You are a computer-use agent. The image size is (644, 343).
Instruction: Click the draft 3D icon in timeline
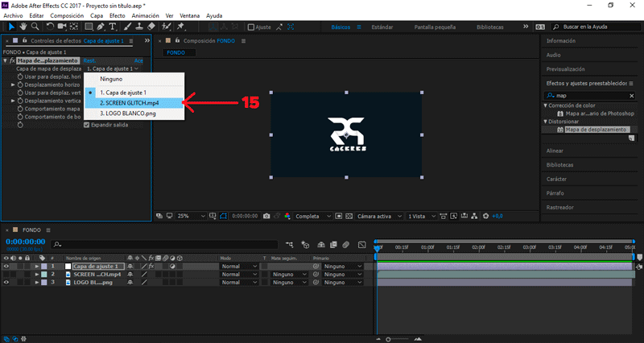coord(305,245)
